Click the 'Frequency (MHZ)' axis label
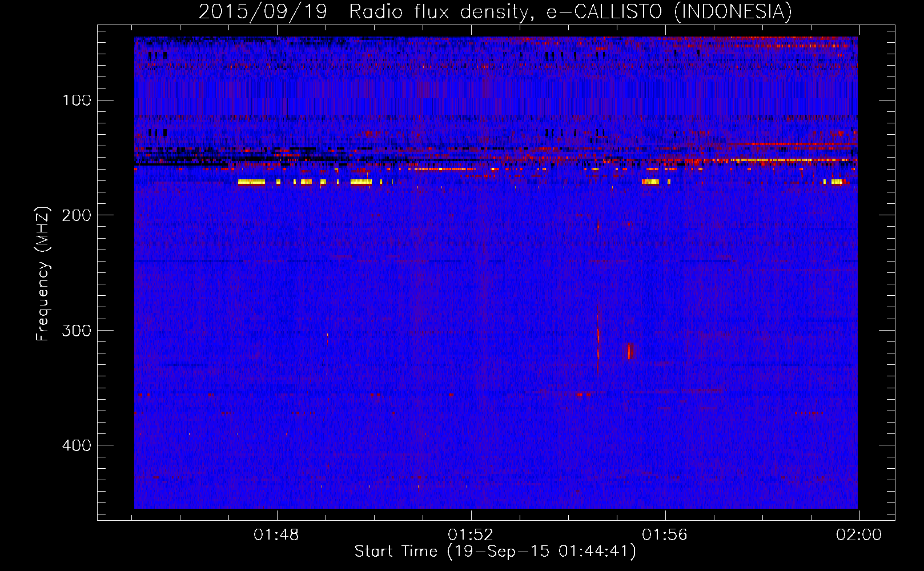Screen dimensions: 924x571 click(x=43, y=274)
